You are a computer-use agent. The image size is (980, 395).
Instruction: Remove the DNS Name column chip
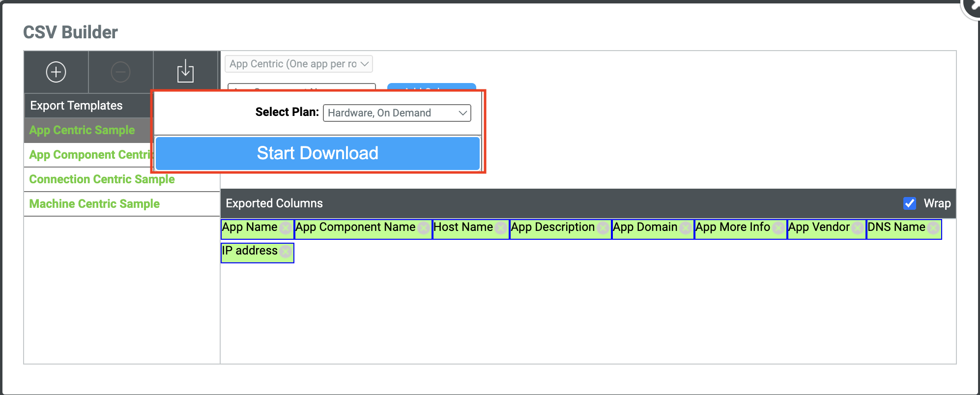[933, 228]
